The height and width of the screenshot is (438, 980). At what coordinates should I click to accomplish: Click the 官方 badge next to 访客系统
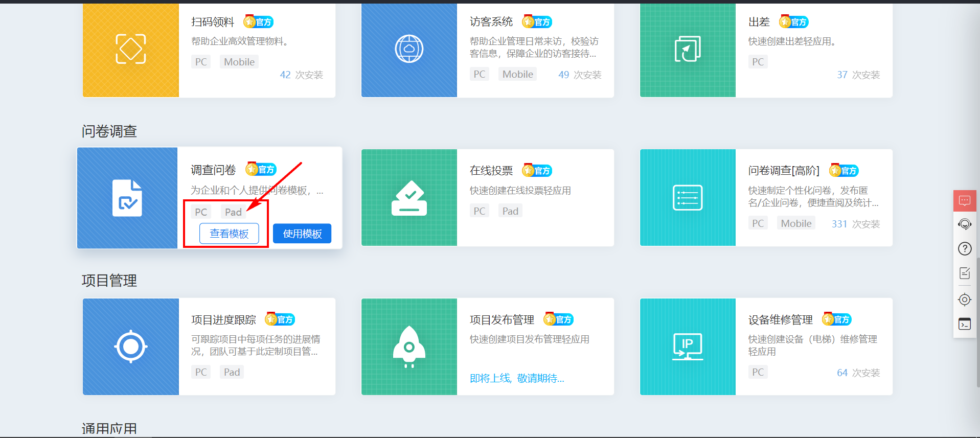point(537,22)
